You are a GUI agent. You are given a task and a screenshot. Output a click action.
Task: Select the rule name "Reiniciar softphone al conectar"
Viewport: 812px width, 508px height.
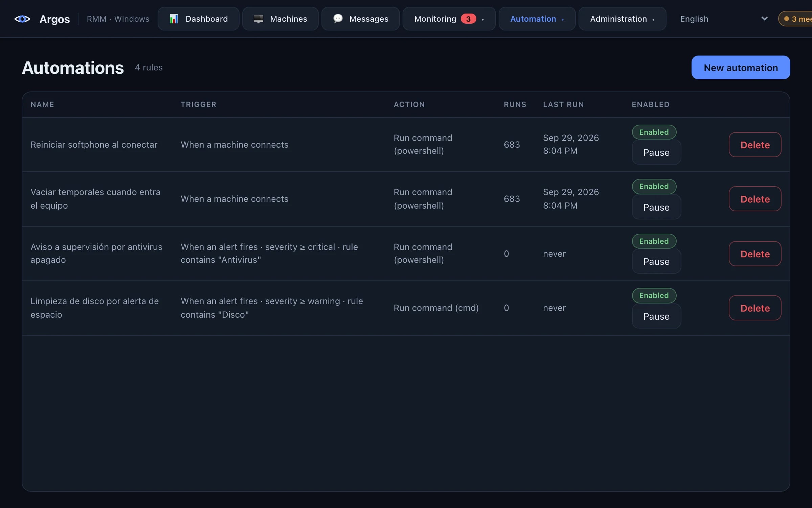pyautogui.click(x=94, y=145)
